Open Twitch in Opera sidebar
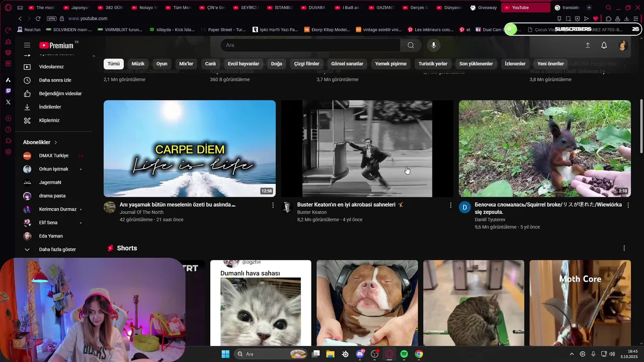Screen dimensions: 644x362 (x=8, y=91)
